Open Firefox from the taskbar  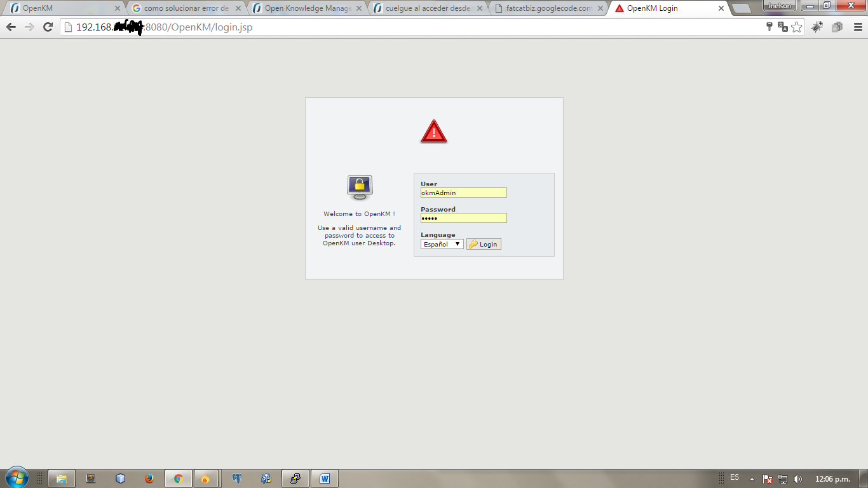[x=149, y=478]
